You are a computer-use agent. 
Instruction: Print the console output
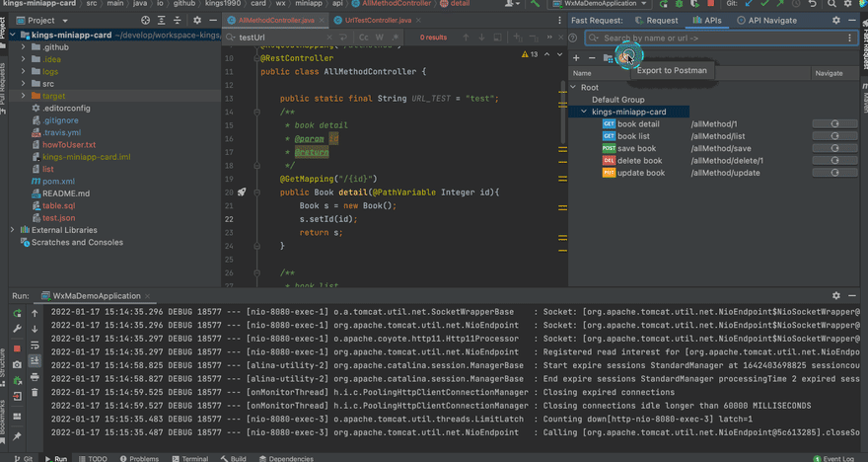35,377
